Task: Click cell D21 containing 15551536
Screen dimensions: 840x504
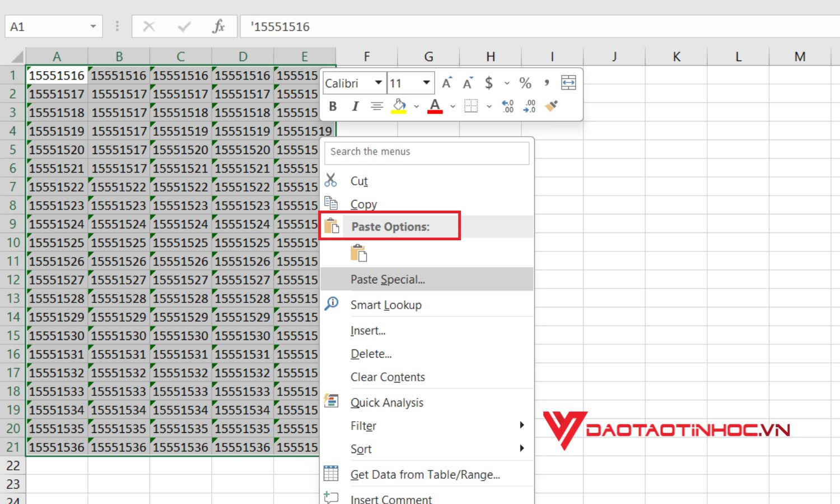Action: pyautogui.click(x=242, y=447)
